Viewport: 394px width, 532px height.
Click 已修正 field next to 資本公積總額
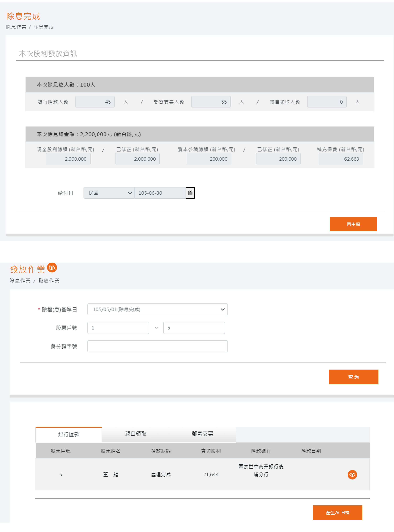278,159
